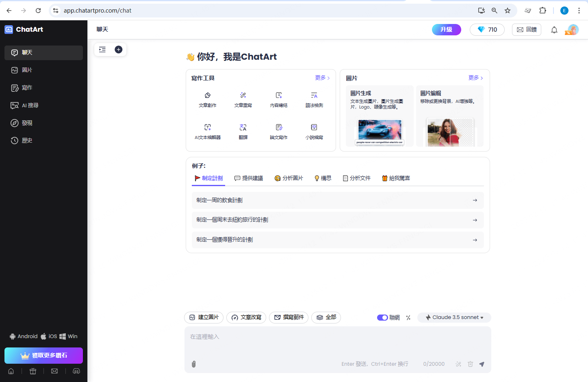Image resolution: width=588 pixels, height=382 pixels.
Task: Click the send message arrow icon
Action: coord(482,364)
